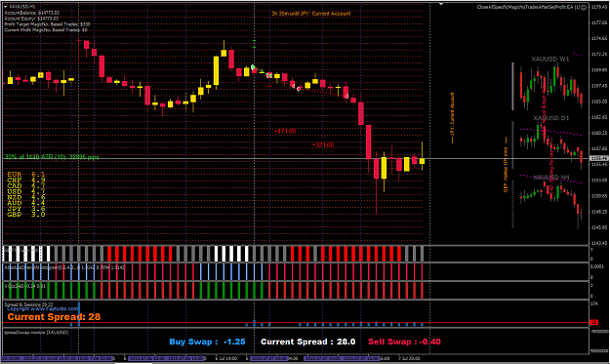Image resolution: width=610 pixels, height=364 pixels.
Task: Click the Fapturbo copyright link text
Action: [x=43, y=308]
